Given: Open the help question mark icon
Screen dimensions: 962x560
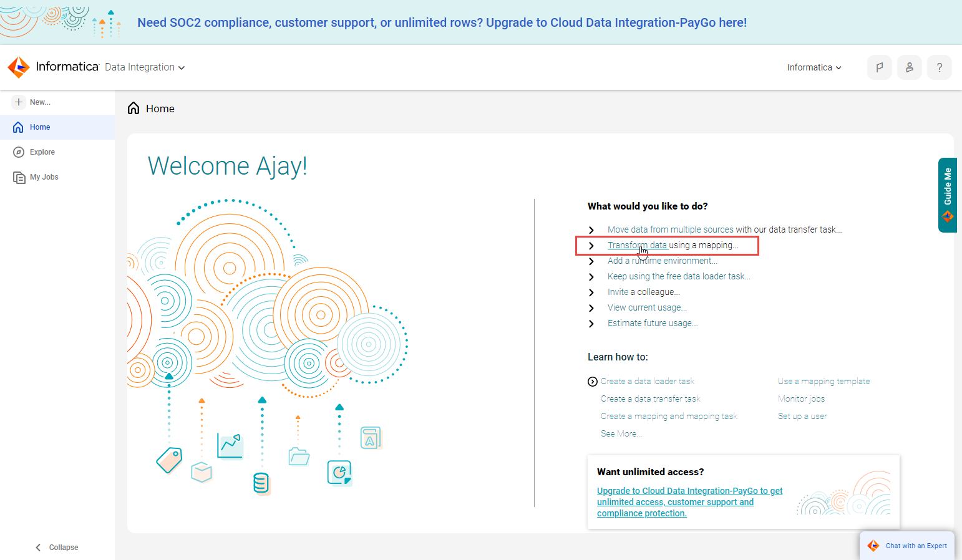Looking at the screenshot, I should tap(939, 67).
